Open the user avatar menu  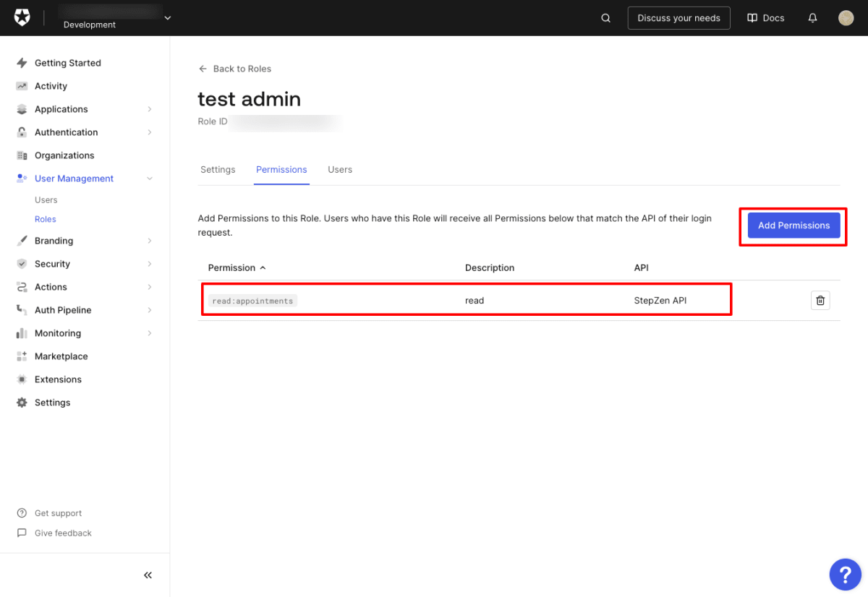click(846, 18)
